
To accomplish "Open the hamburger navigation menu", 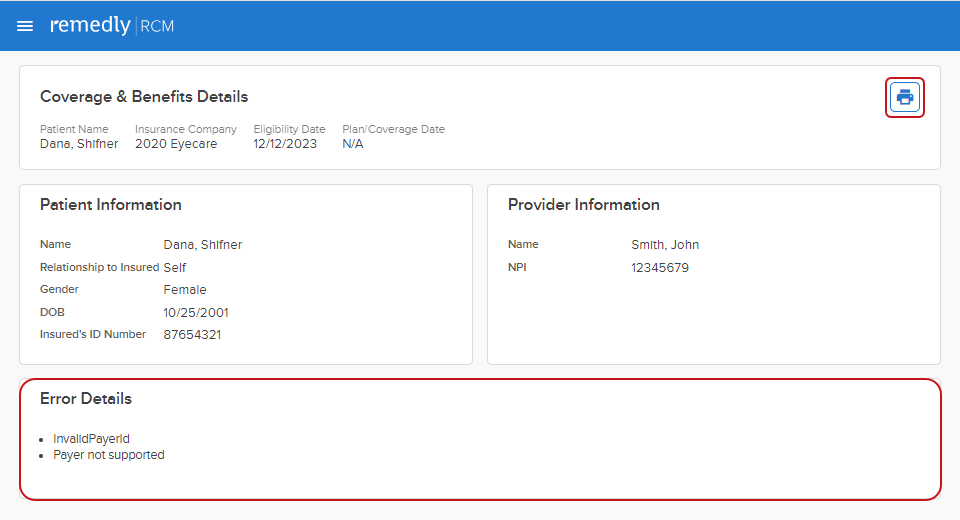I will (25, 26).
